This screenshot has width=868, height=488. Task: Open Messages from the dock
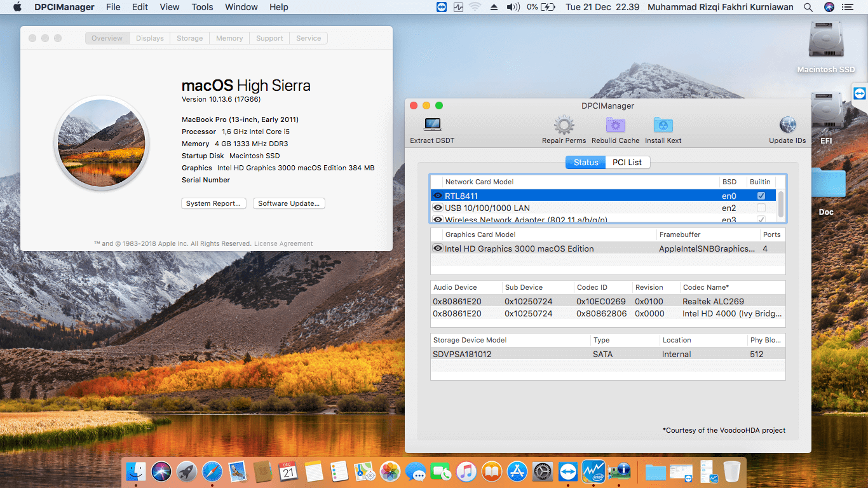tap(416, 471)
